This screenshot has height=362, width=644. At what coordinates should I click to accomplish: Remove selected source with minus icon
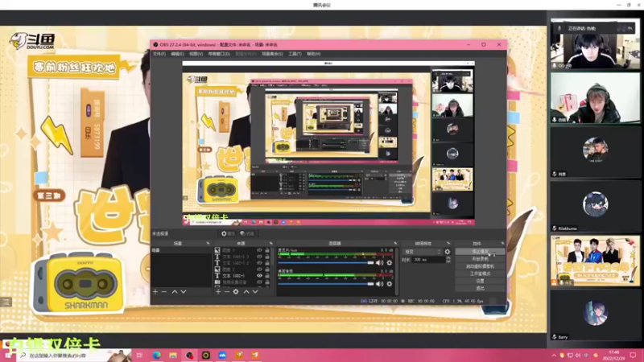click(x=227, y=291)
